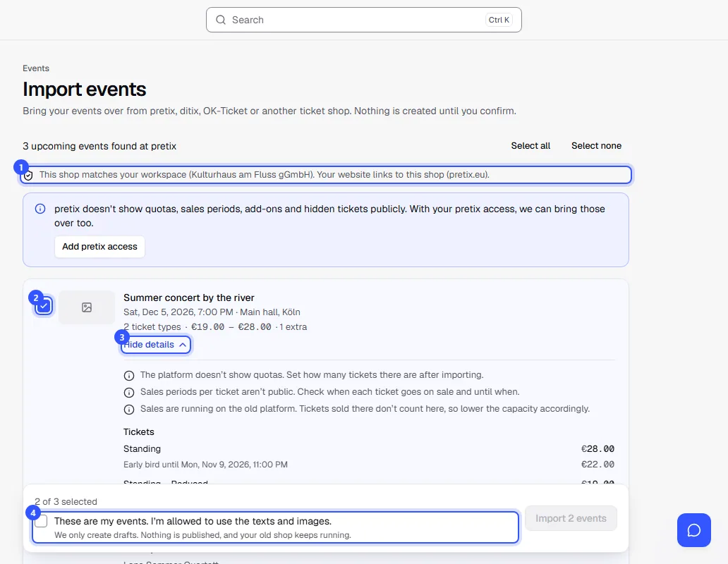
Task: Click the Import events page heading
Action: coord(85,89)
